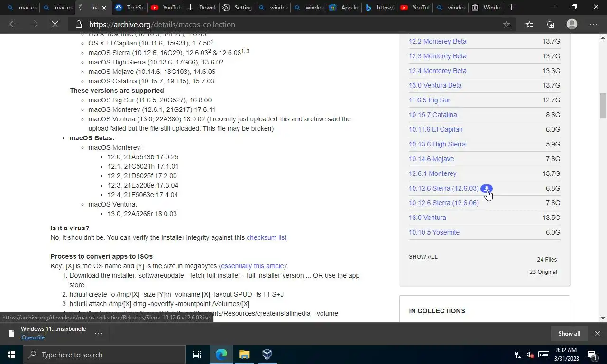Switch to the Downloads tab

coord(202,7)
